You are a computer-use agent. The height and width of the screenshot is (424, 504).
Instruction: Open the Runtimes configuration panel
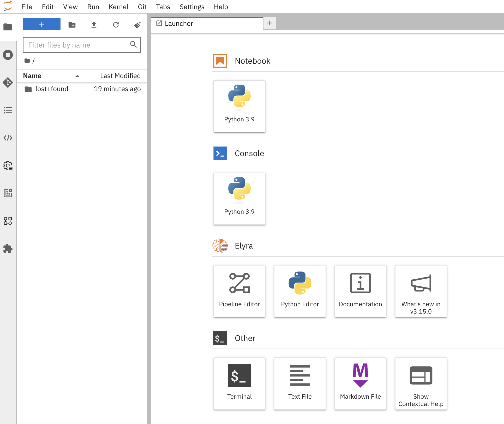coord(8,166)
